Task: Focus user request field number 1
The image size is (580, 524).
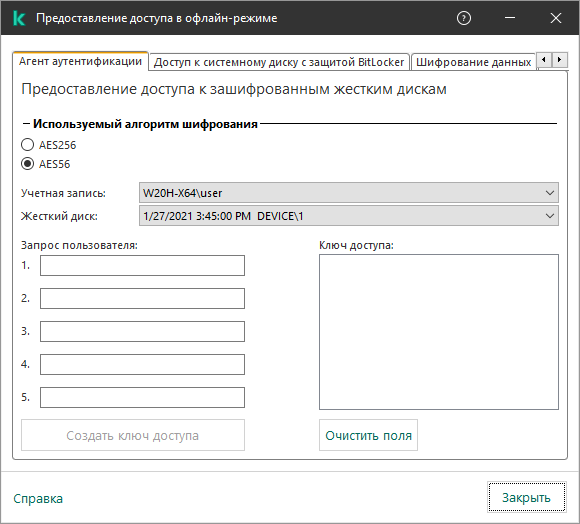Action: pyautogui.click(x=142, y=266)
